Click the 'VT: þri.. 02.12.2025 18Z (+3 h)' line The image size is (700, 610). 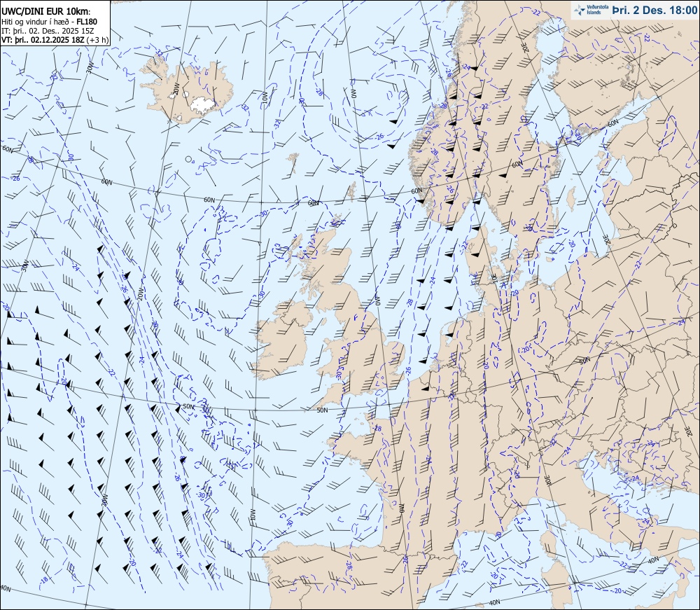tap(55, 39)
